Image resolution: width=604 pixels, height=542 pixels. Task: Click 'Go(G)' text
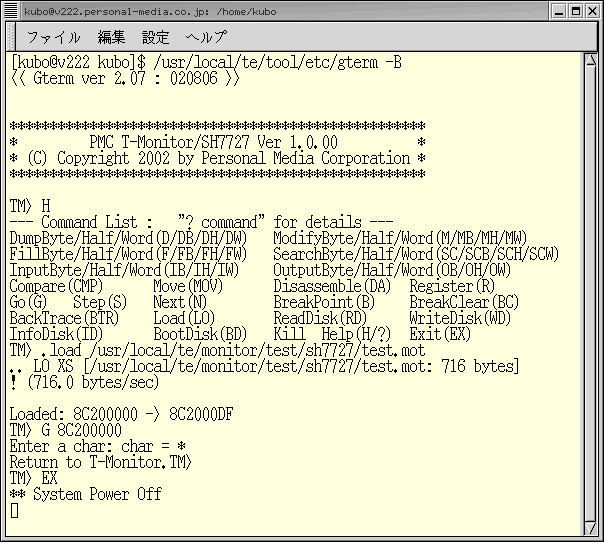pos(29,302)
